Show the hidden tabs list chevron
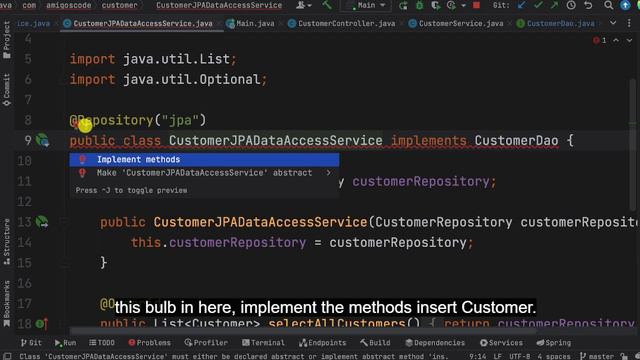Screen dimensions: 640x360 click(x=613, y=23)
